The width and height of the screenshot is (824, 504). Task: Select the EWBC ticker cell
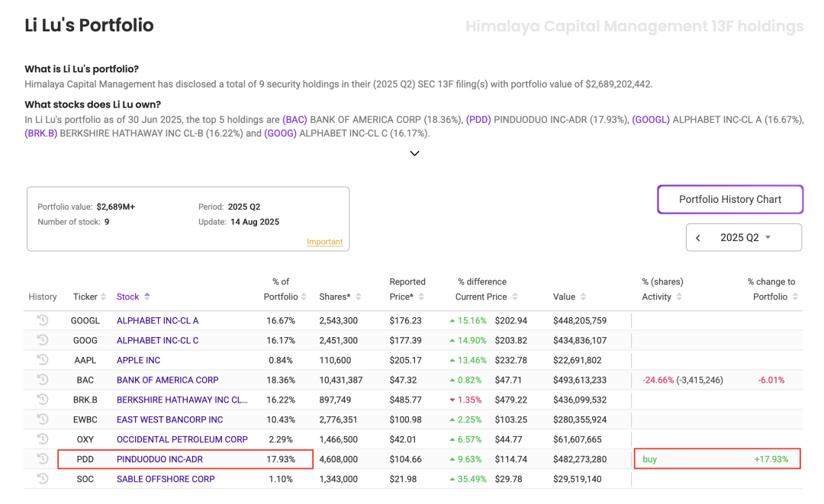[x=85, y=419]
